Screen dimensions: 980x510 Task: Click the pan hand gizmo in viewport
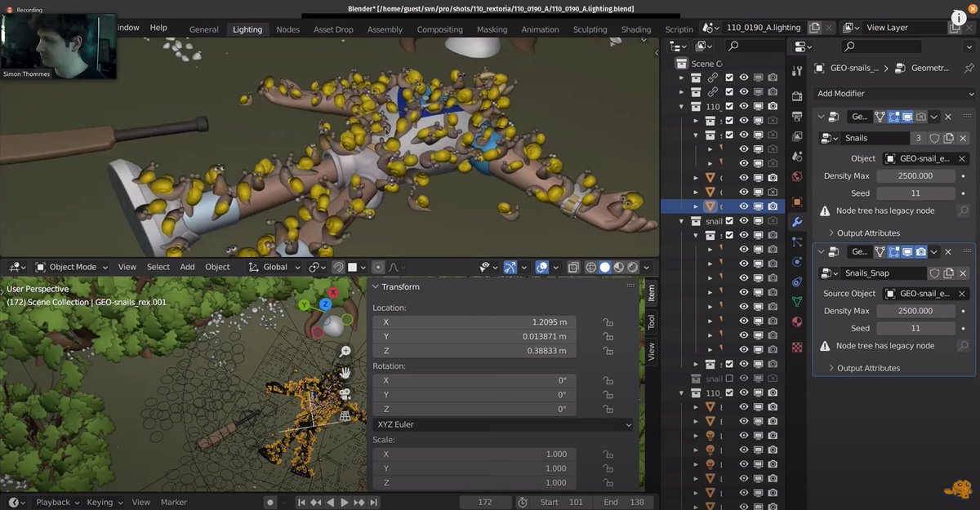345,372
